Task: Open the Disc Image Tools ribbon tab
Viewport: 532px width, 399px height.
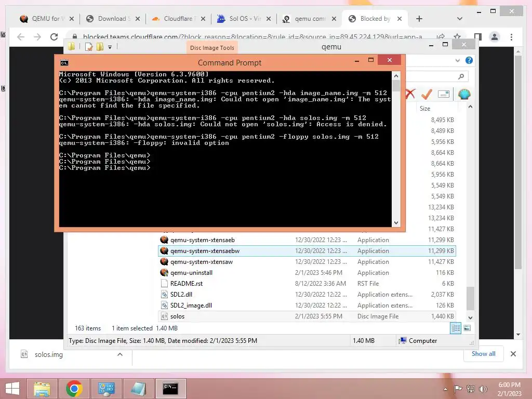Action: pyautogui.click(x=212, y=48)
